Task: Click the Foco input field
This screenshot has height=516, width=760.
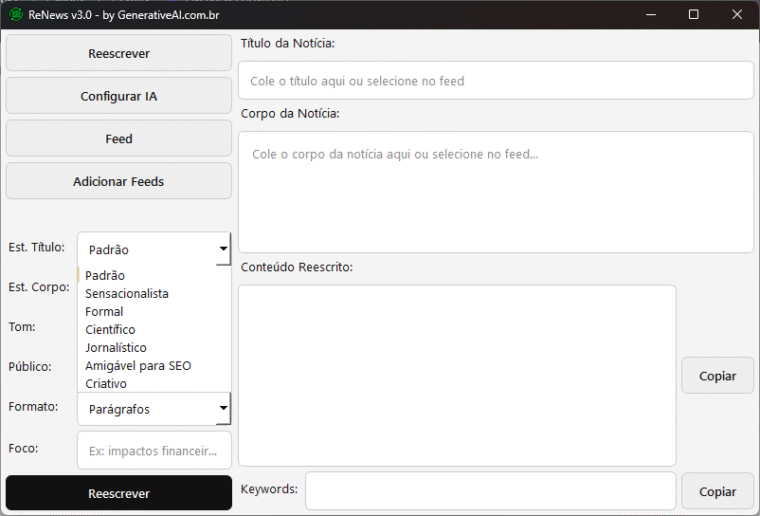Action: click(154, 451)
